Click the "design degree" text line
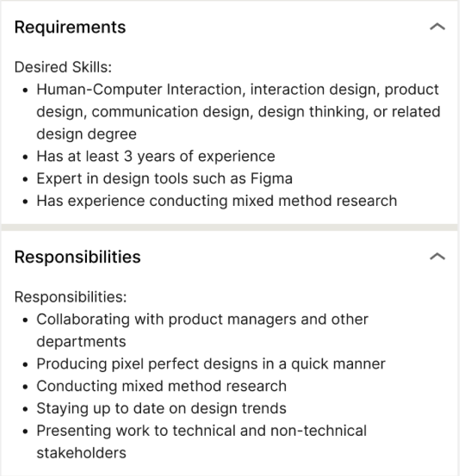 86,134
